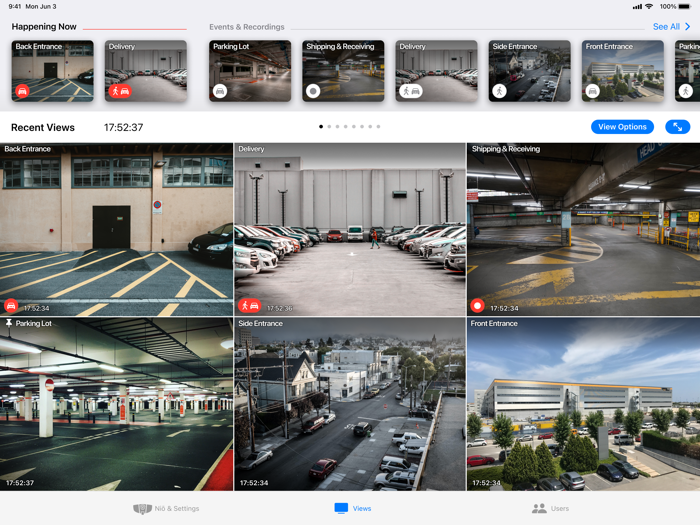The image size is (700, 525).
Task: Tap the pedestrian icon on Side Entrance thumbnail
Action: pyautogui.click(x=500, y=91)
